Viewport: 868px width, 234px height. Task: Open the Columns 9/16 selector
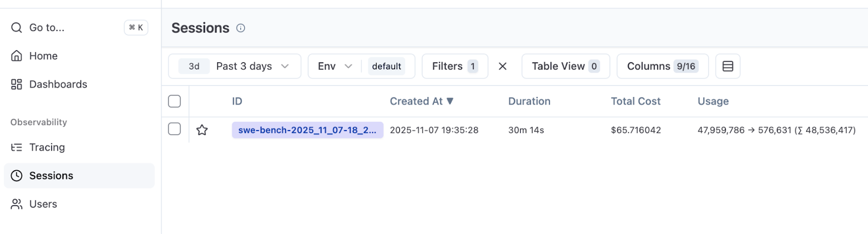pyautogui.click(x=662, y=66)
